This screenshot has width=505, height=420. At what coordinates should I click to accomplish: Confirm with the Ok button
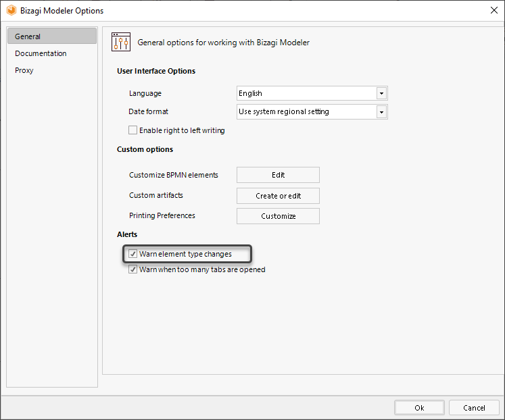pyautogui.click(x=419, y=408)
